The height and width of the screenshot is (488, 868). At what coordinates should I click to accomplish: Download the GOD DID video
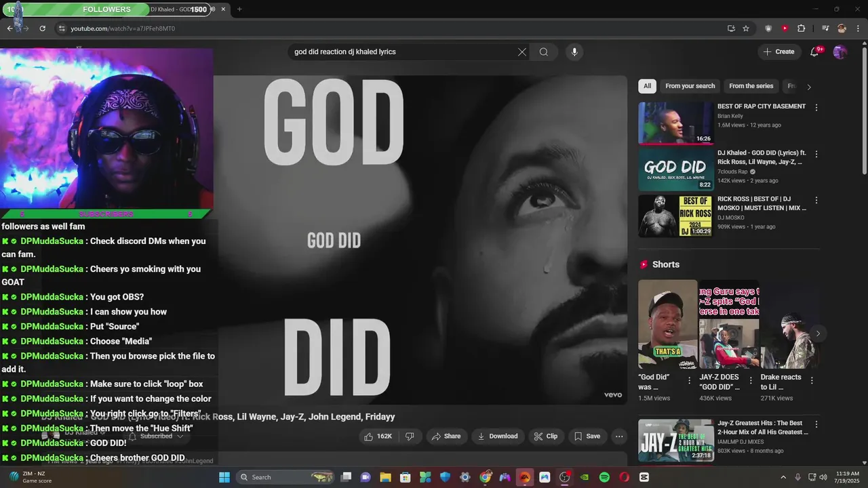point(498,436)
